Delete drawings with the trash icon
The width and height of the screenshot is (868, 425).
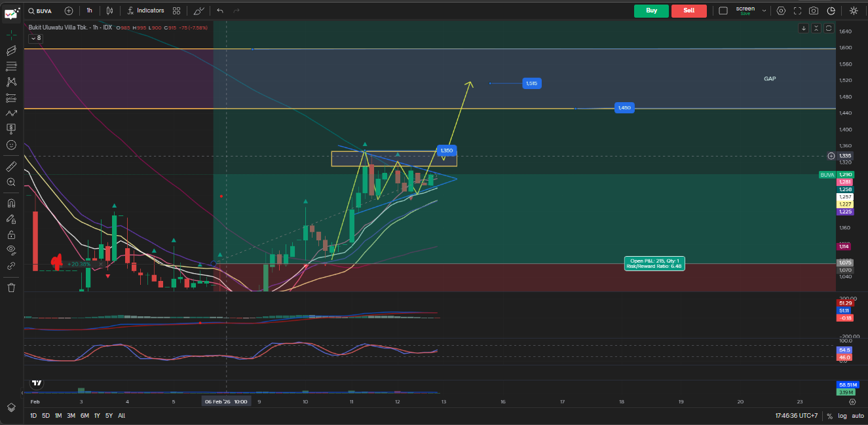11,287
